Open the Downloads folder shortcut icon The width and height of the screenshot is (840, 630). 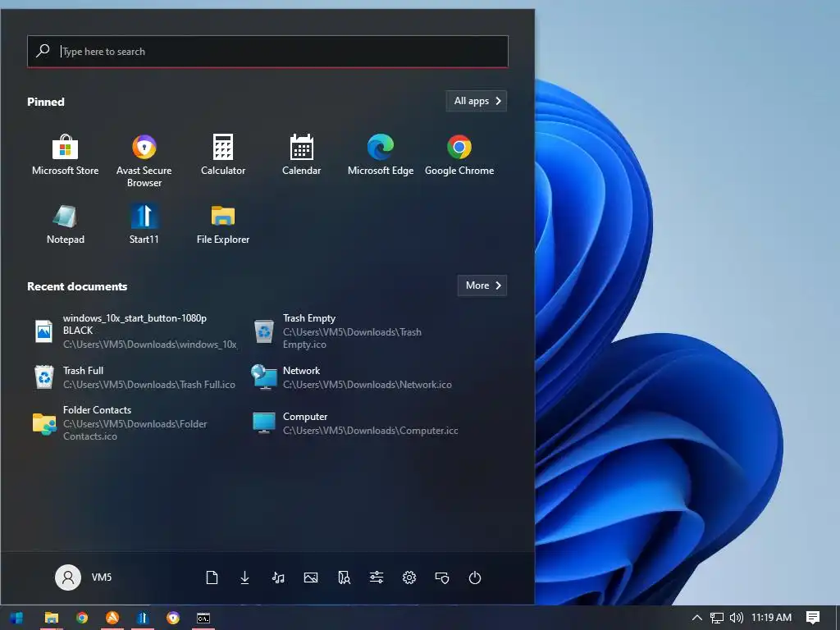point(244,577)
